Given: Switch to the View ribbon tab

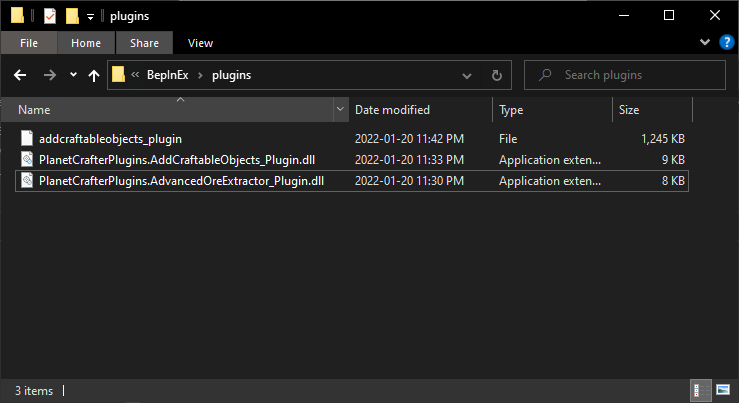Looking at the screenshot, I should point(200,43).
